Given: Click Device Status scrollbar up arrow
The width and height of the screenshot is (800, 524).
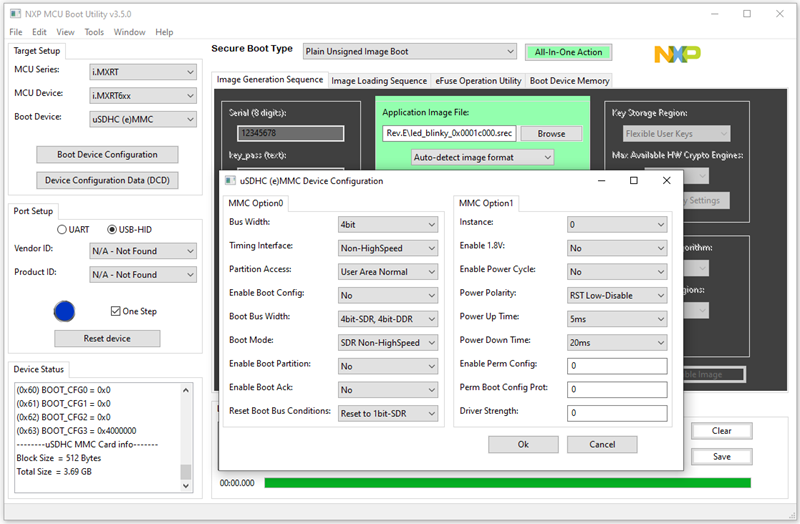Looking at the screenshot, I should 186,390.
